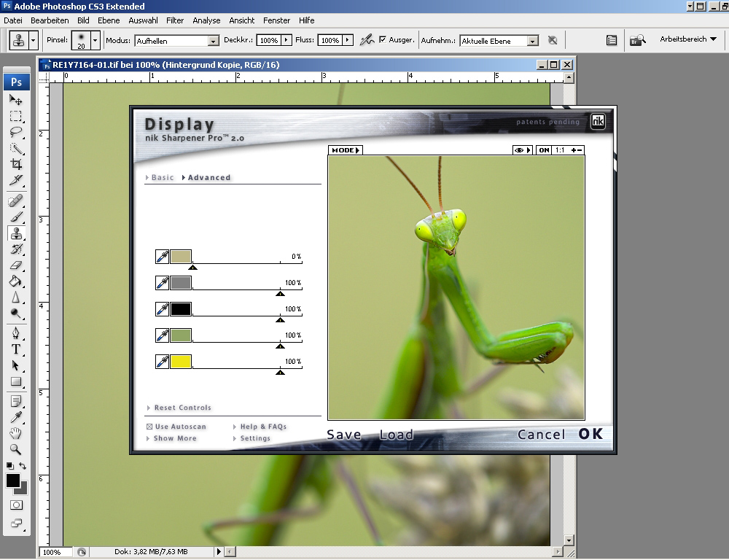Click the Save settings button
729x560 pixels.
[x=344, y=435]
